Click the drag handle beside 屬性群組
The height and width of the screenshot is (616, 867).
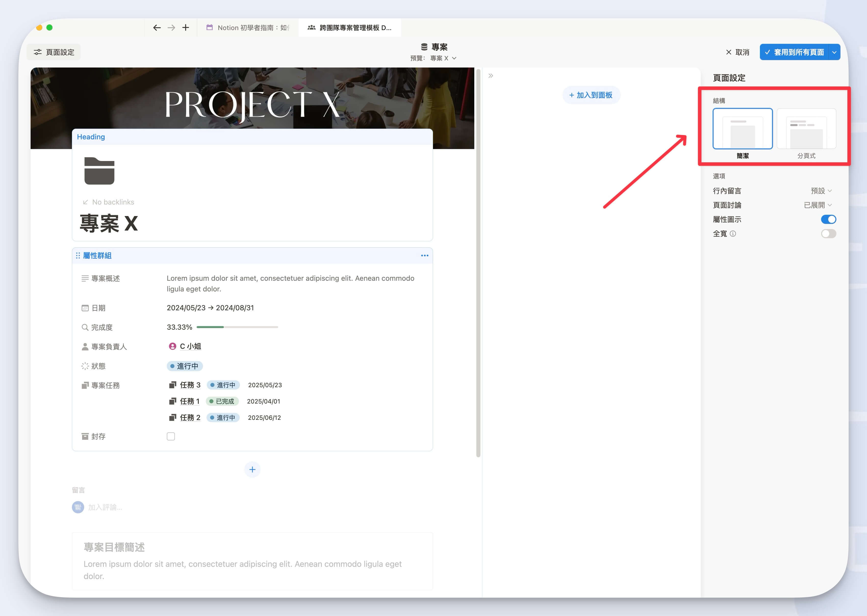pos(78,256)
